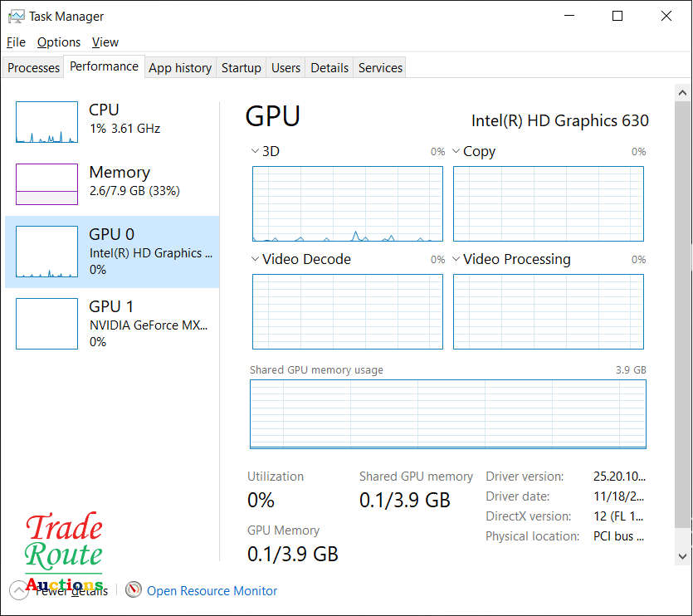Image resolution: width=693 pixels, height=616 pixels.
Task: Open the File menu
Action: (x=16, y=42)
